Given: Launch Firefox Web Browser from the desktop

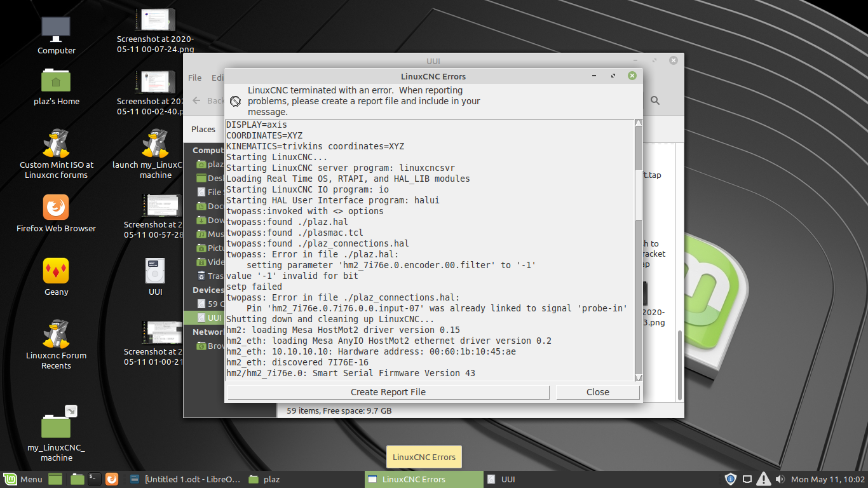Looking at the screenshot, I should click(x=56, y=207).
